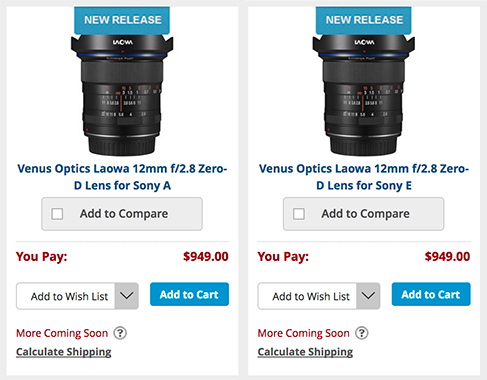Screen dimensions: 487x380
Task: Check Add to Compare for Sony E lens
Action: tap(299, 214)
